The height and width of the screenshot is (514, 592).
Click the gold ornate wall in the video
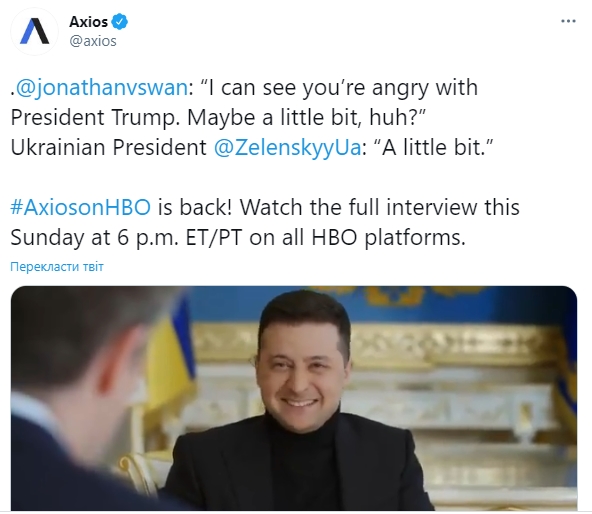tap(453, 346)
